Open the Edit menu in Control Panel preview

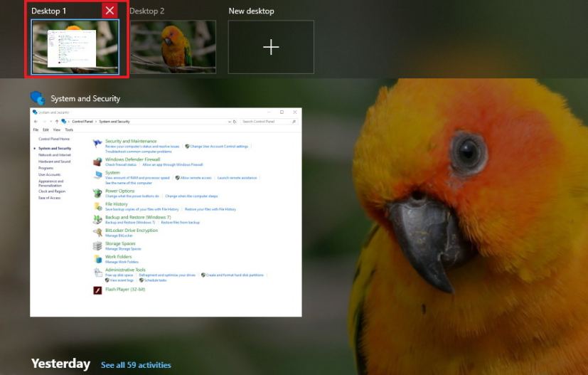pos(46,130)
